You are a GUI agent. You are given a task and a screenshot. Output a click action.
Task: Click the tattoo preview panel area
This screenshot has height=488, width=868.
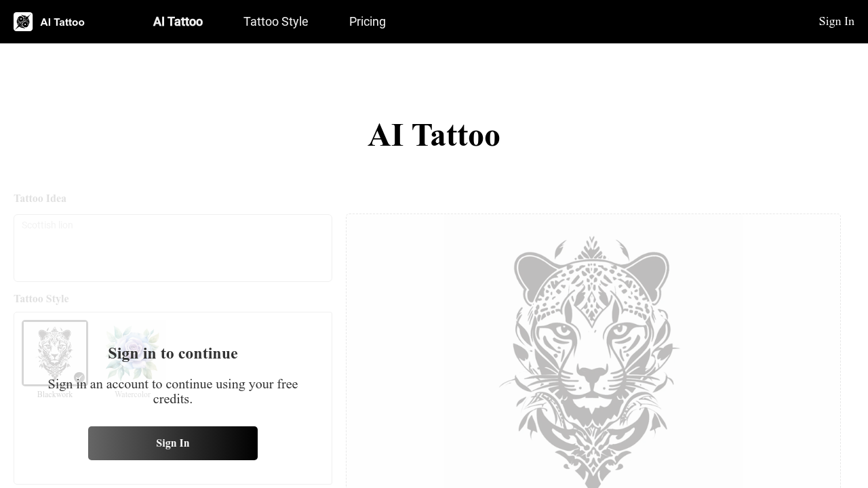[593, 350]
